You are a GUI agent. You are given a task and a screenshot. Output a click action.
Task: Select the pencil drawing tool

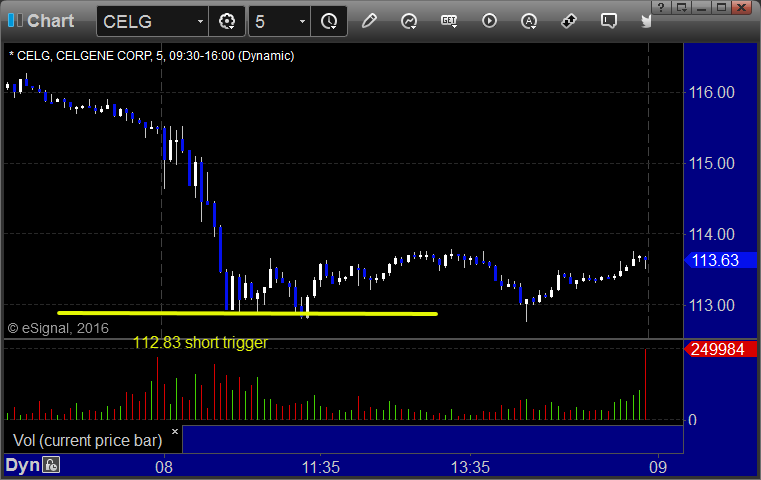[369, 21]
